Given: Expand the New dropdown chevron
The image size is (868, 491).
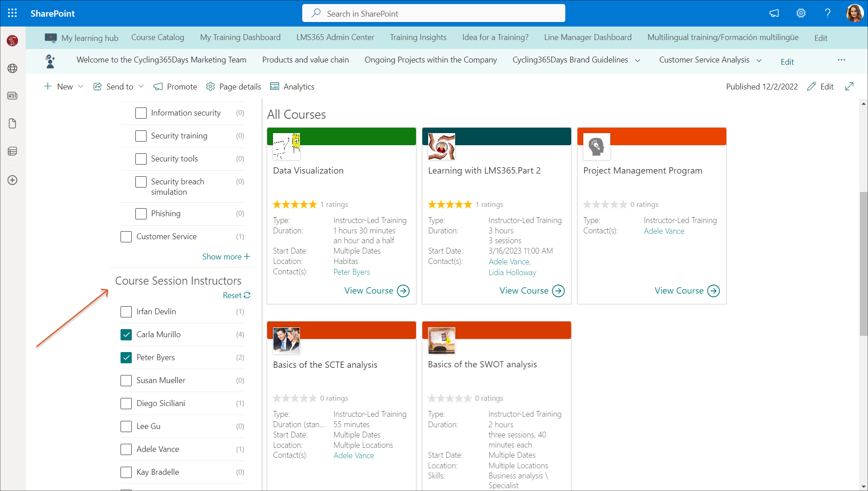Looking at the screenshot, I should pos(81,86).
